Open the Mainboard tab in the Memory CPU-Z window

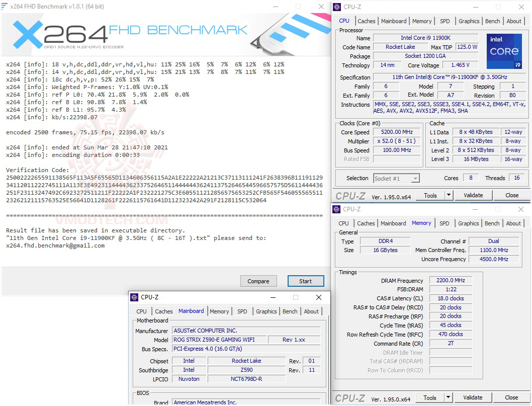click(393, 223)
